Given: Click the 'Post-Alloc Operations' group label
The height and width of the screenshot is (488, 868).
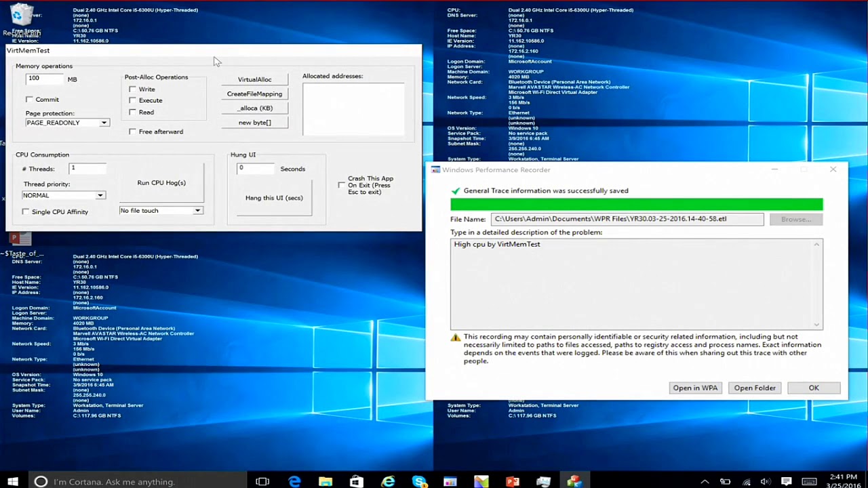Looking at the screenshot, I should click(x=156, y=77).
